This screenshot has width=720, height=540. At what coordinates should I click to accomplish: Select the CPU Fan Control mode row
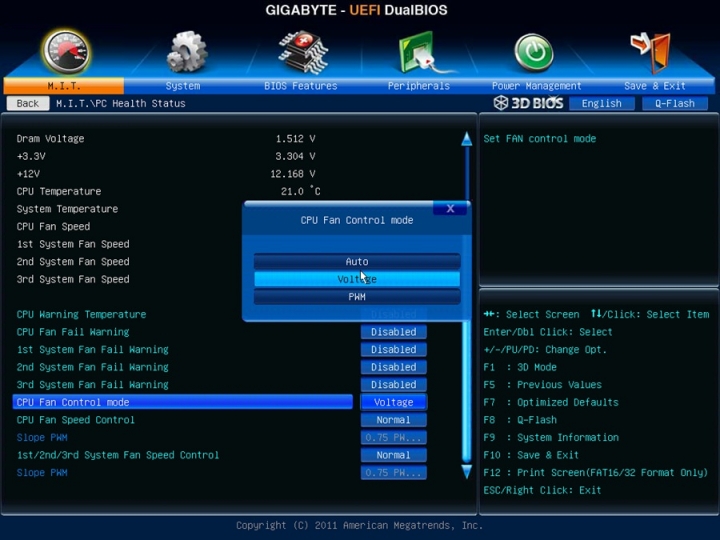[183, 402]
